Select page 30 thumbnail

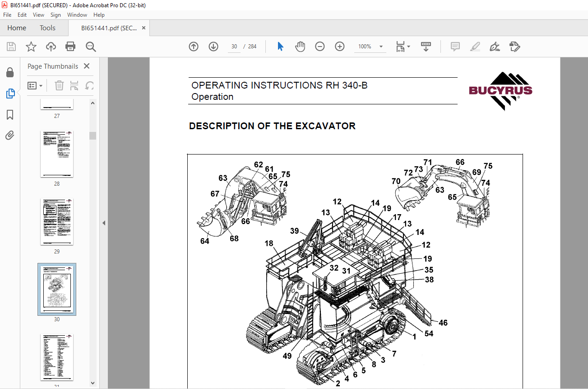tap(57, 290)
